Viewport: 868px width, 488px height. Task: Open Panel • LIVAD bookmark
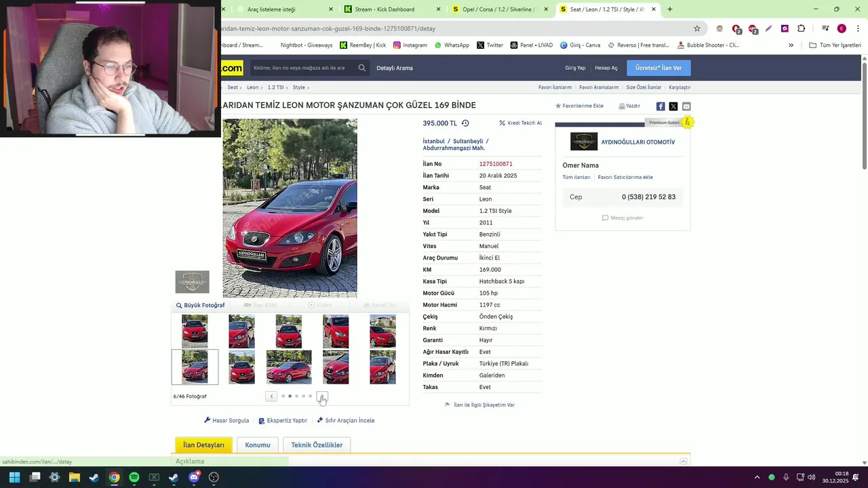click(x=532, y=45)
